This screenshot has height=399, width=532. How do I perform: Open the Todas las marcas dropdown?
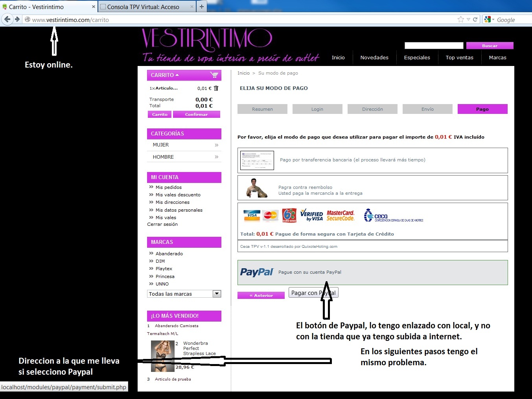(184, 294)
